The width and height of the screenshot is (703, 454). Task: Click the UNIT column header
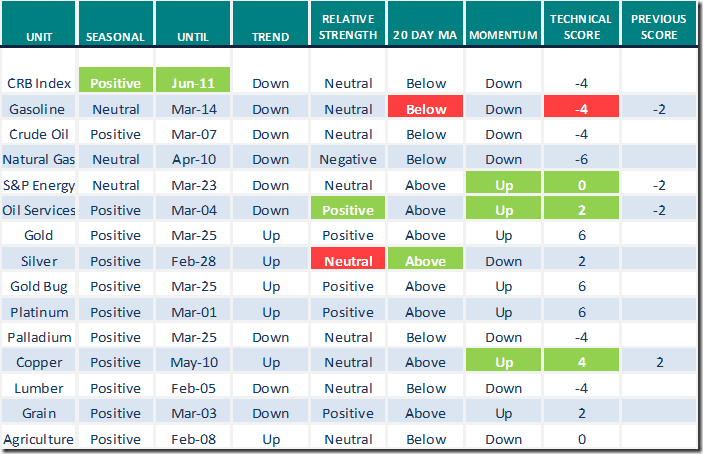pos(37,37)
